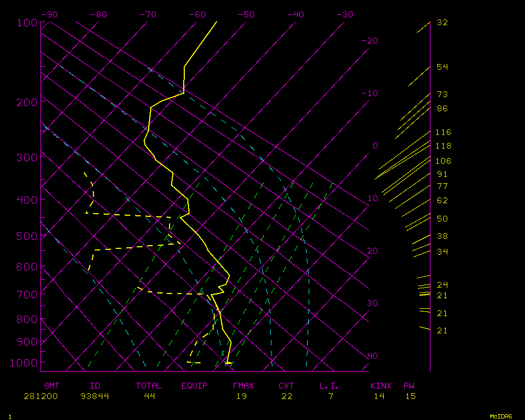The image size is (525, 420).
Task: Click the FMAX header label
Action: (244, 386)
